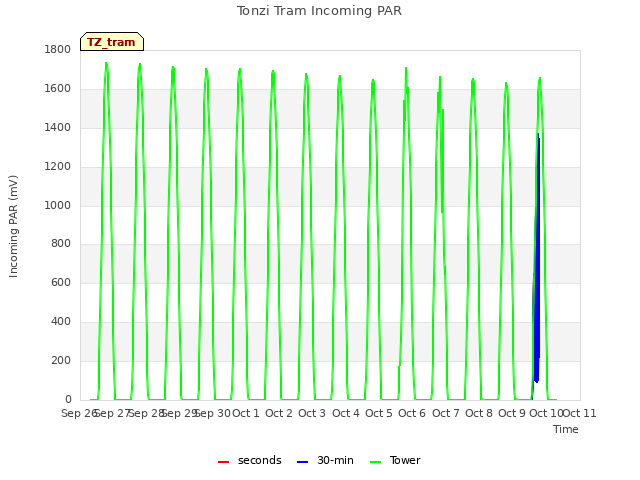Click the Oct 8 date tick label
The height and width of the screenshot is (480, 640).
click(479, 413)
